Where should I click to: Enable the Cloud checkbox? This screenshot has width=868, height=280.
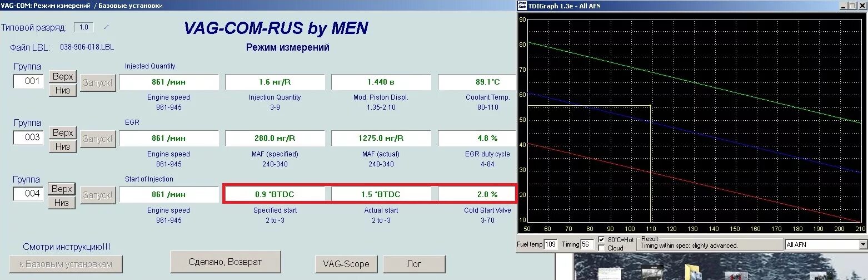coord(601,248)
